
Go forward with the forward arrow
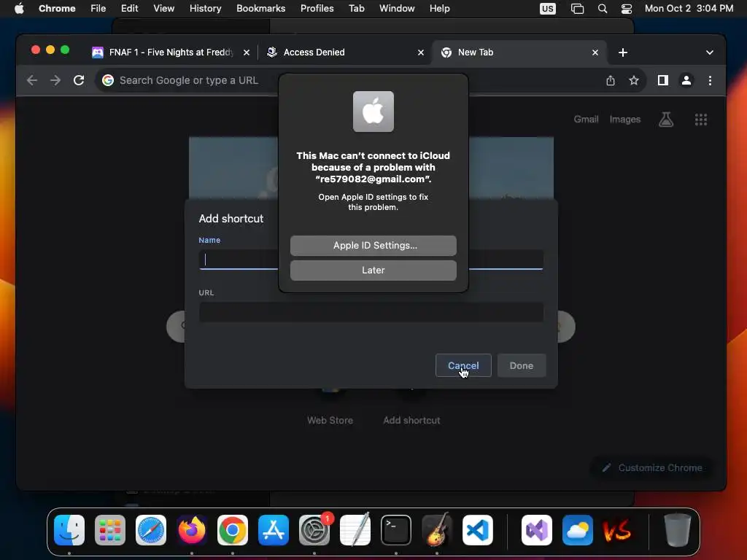point(55,80)
